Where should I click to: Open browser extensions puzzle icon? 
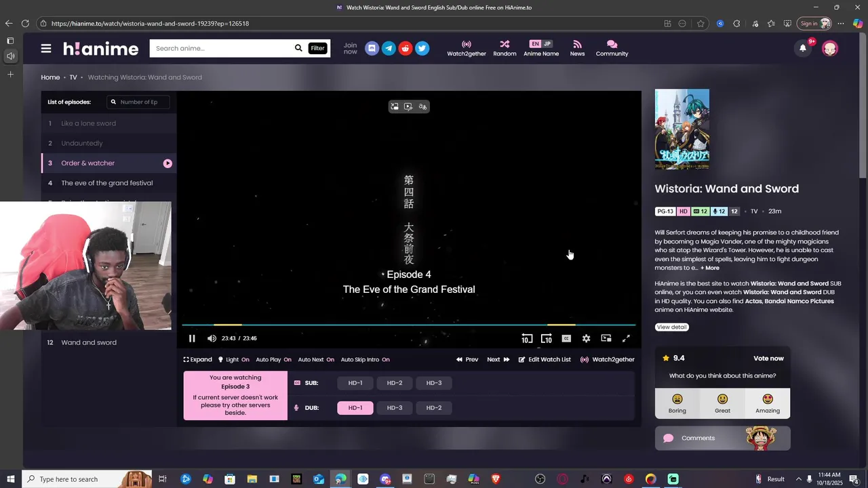(x=736, y=24)
